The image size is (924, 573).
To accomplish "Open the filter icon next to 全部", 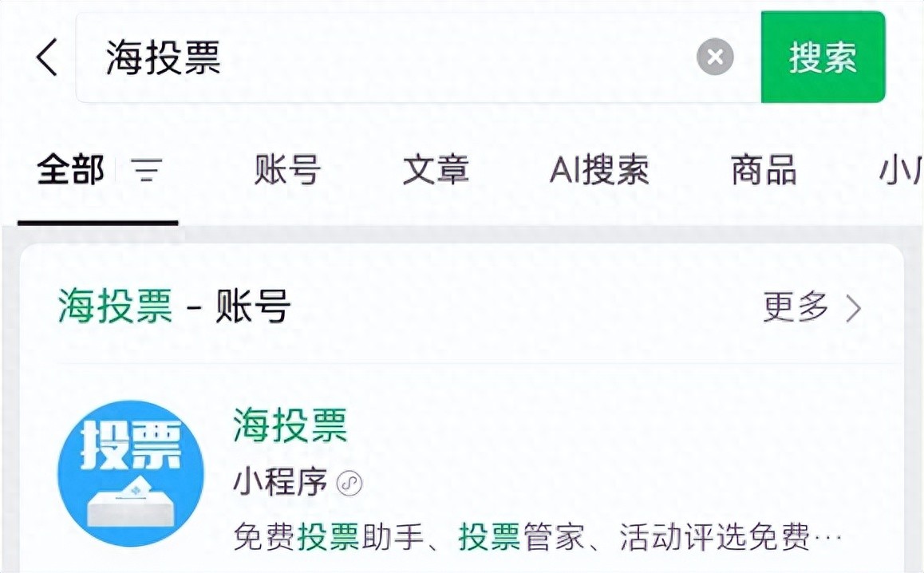I will (x=146, y=172).
